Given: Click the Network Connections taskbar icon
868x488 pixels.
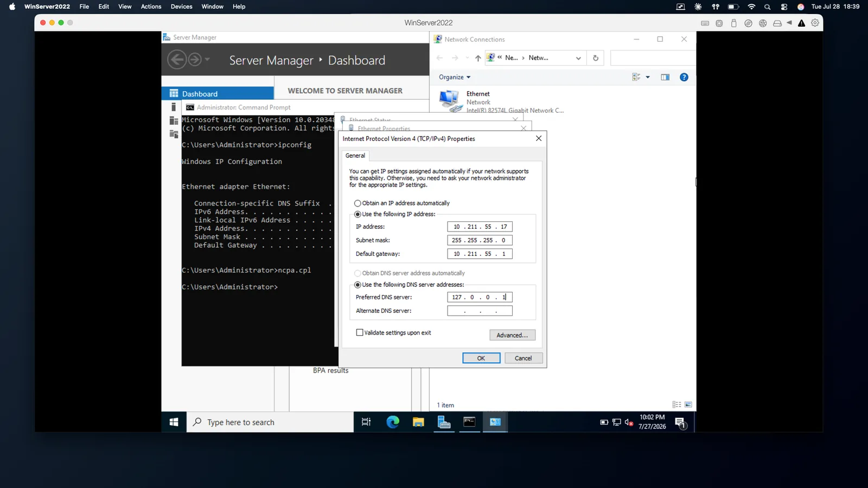Looking at the screenshot, I should click(495, 422).
